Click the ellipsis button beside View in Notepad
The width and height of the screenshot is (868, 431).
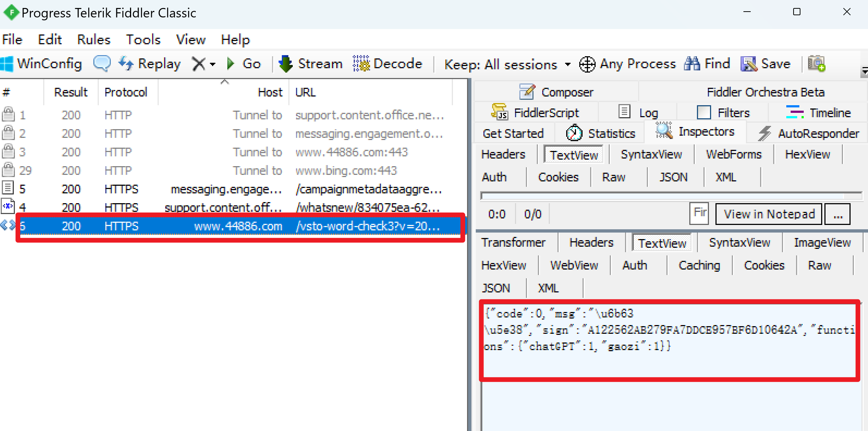(837, 214)
